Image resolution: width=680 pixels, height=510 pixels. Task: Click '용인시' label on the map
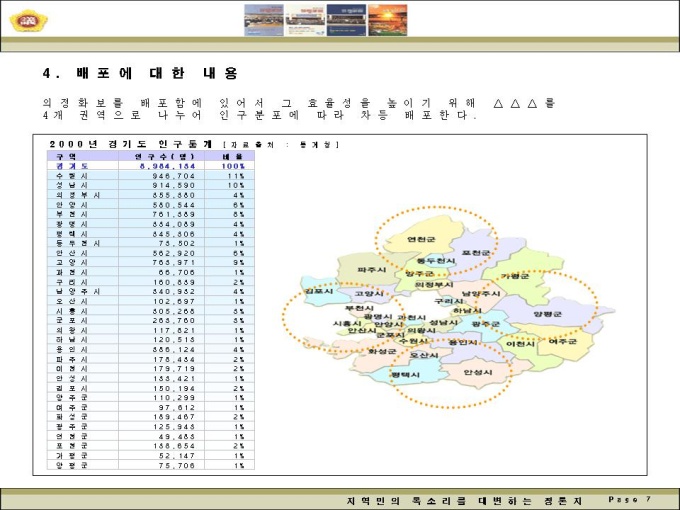click(x=463, y=342)
